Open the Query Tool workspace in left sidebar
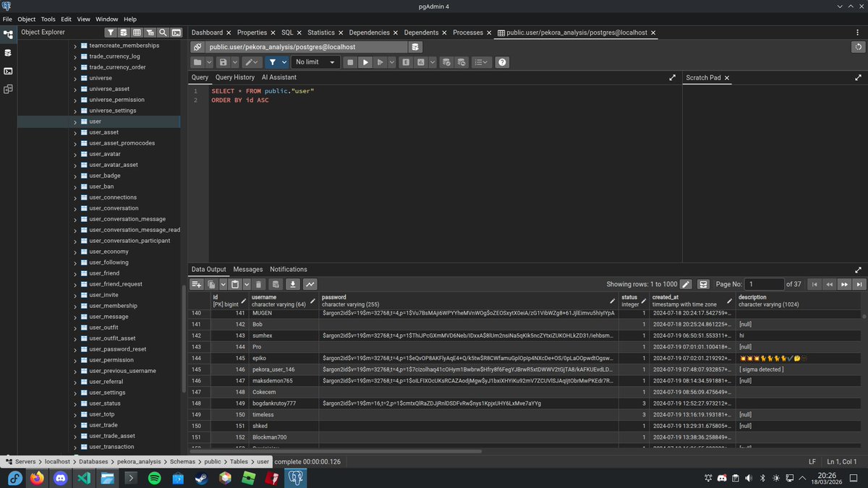The width and height of the screenshot is (868, 488). pos(8,52)
